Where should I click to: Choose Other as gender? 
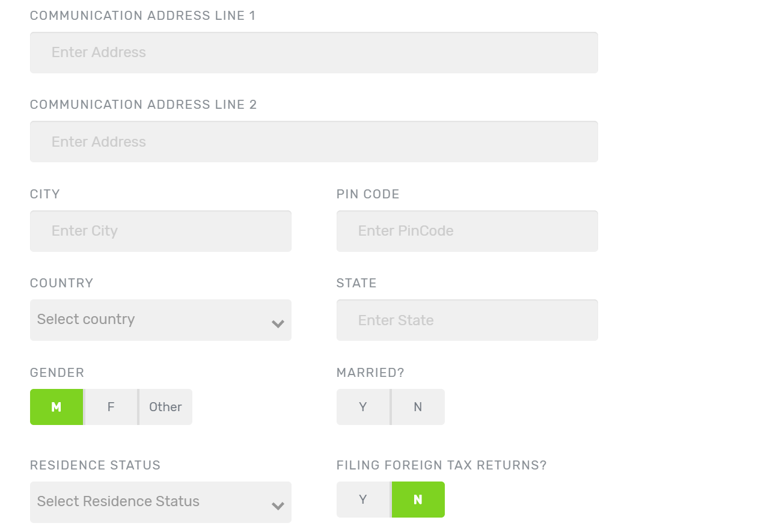165,407
